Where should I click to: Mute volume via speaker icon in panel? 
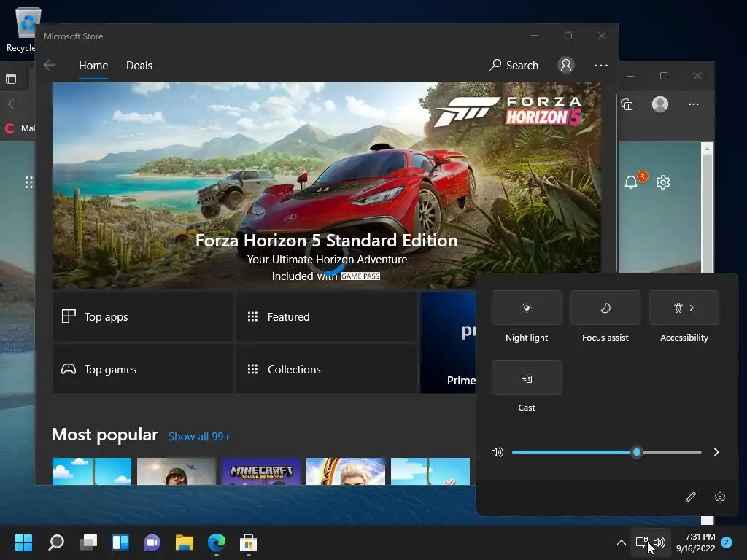[497, 452]
